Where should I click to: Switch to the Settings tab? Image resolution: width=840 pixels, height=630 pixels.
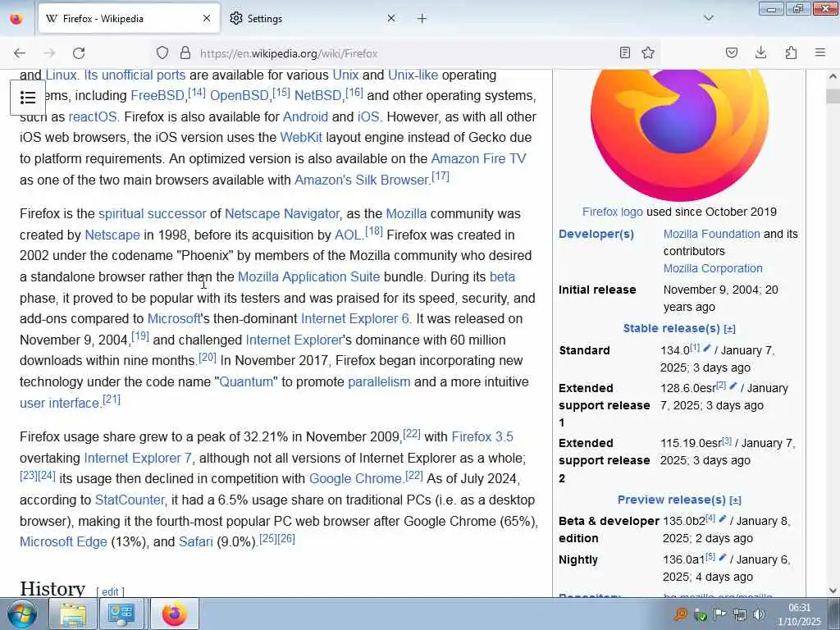[313, 19]
